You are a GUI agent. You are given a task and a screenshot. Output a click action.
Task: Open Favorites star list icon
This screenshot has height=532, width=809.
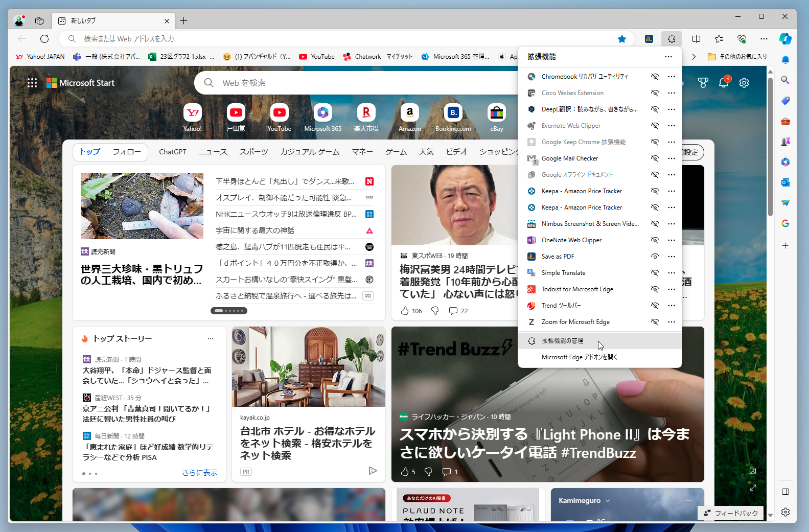(719, 39)
